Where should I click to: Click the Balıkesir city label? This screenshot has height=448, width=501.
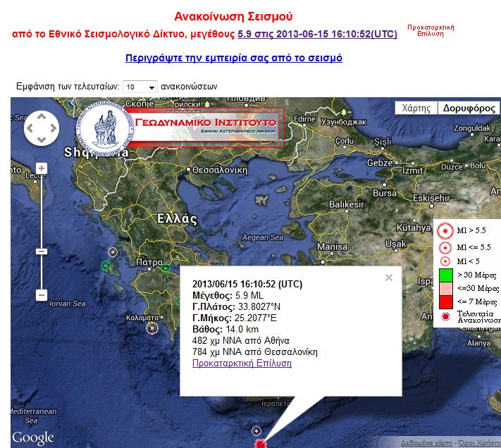click(x=347, y=204)
